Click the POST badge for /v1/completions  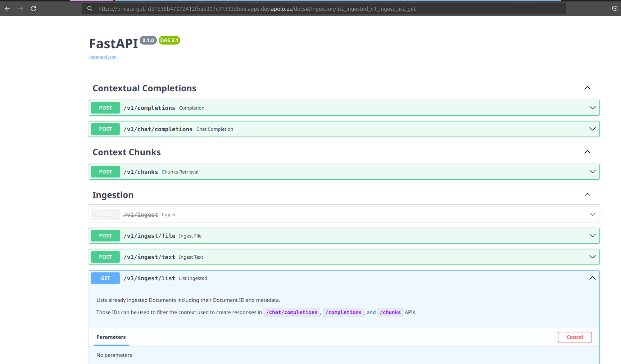105,108
